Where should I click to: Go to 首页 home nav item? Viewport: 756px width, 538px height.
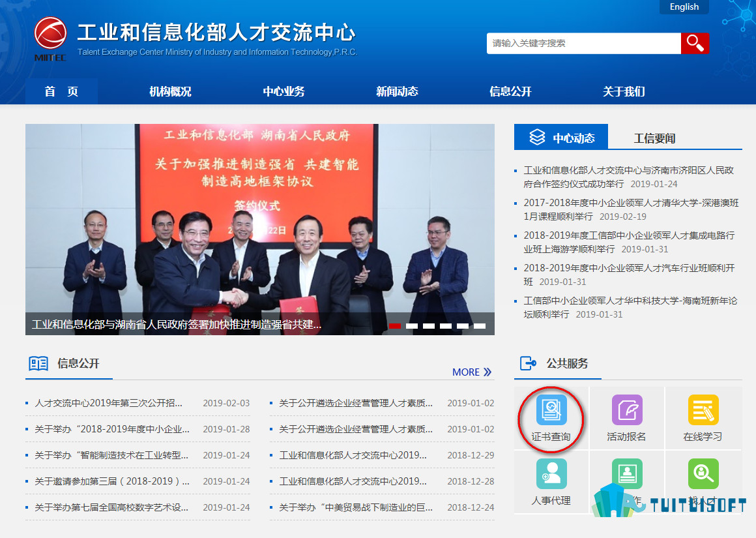61,91
